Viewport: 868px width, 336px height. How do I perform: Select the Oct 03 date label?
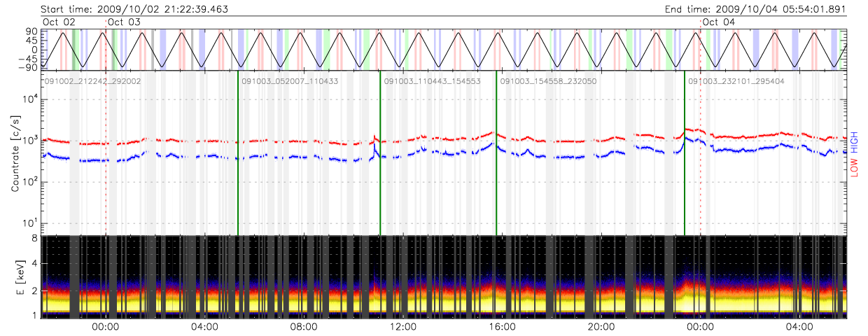125,22
